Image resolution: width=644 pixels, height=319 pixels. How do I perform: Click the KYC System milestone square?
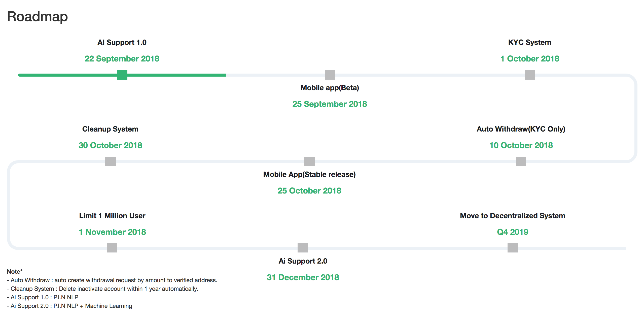[530, 75]
